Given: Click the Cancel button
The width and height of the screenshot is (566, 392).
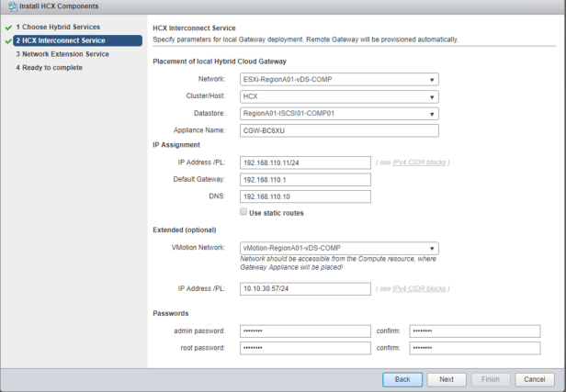Looking at the screenshot, I should click(534, 378).
